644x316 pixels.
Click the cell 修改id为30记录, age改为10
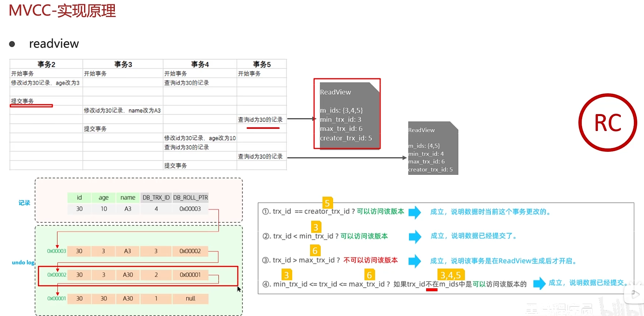point(200,138)
